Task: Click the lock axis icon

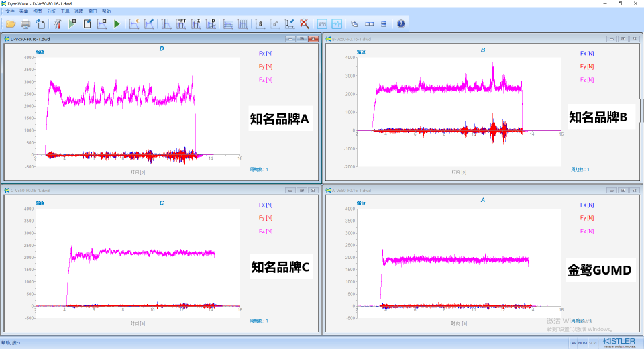Action: point(260,24)
